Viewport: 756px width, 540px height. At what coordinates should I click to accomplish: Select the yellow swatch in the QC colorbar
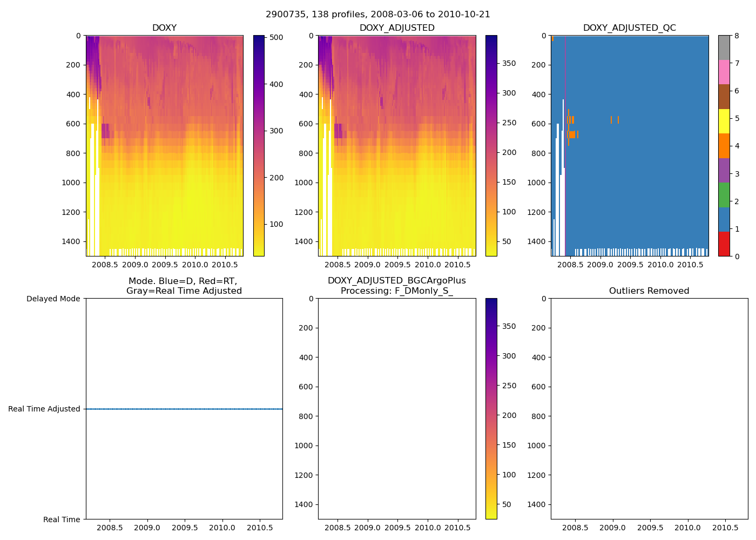(724, 122)
